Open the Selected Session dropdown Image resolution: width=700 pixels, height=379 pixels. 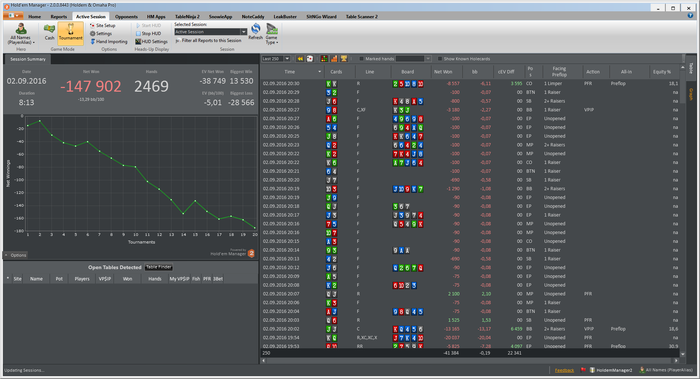point(210,32)
